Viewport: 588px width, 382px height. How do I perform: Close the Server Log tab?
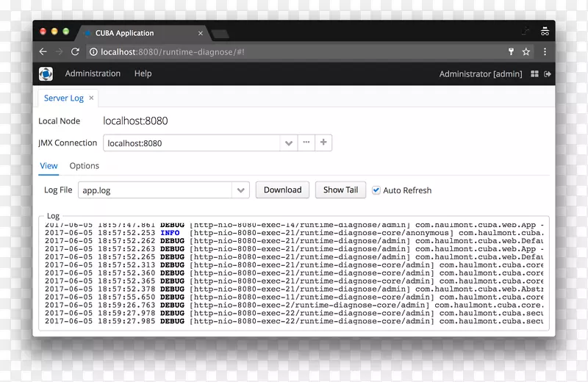tap(92, 98)
